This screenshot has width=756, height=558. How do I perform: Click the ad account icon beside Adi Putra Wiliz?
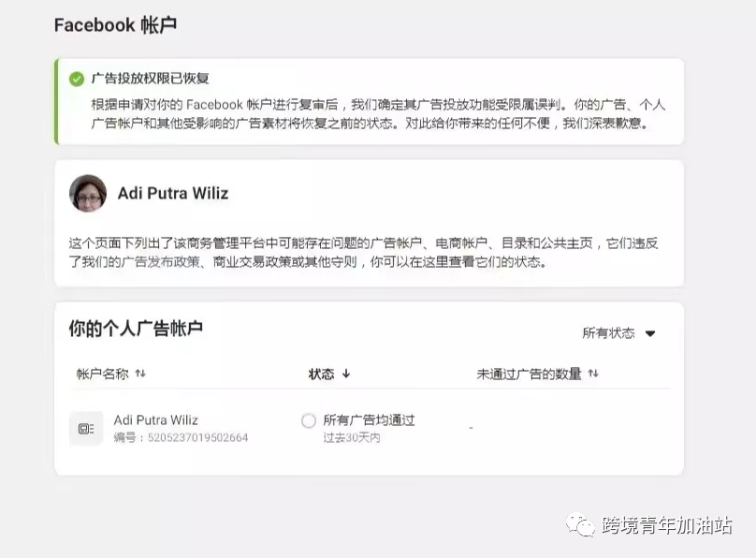pos(86,428)
